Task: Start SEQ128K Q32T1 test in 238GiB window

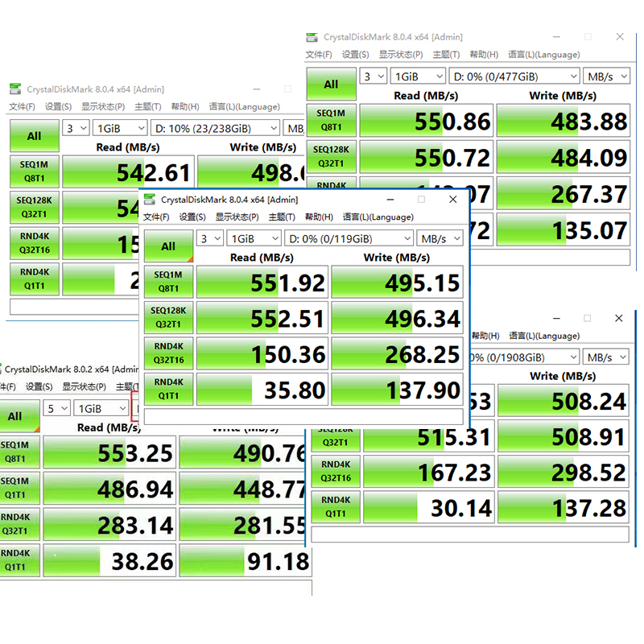Action: pos(35,207)
